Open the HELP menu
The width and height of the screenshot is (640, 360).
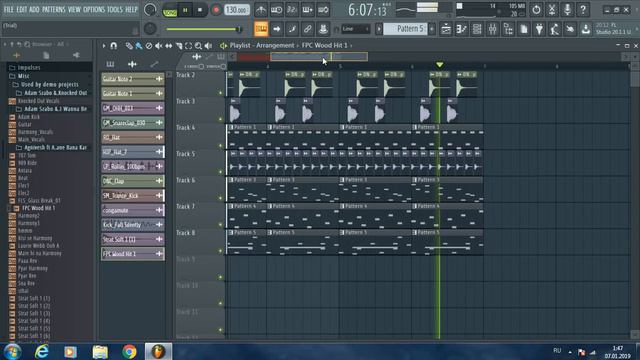click(131, 9)
